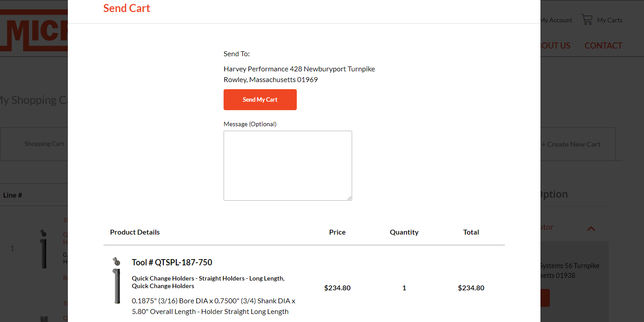
Task: Collapse the Distributor shipping option section
Action: [x=591, y=228]
